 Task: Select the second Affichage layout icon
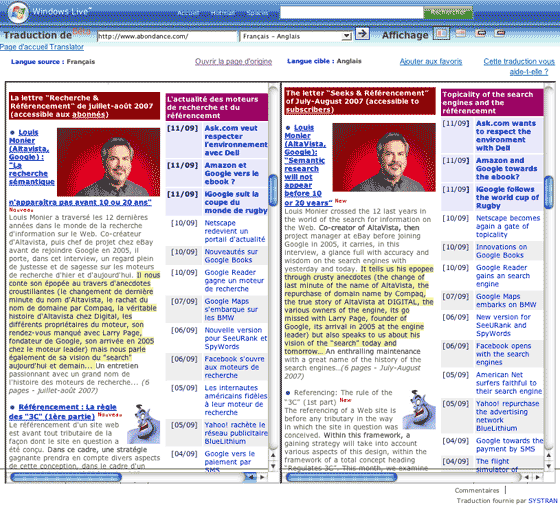point(460,33)
